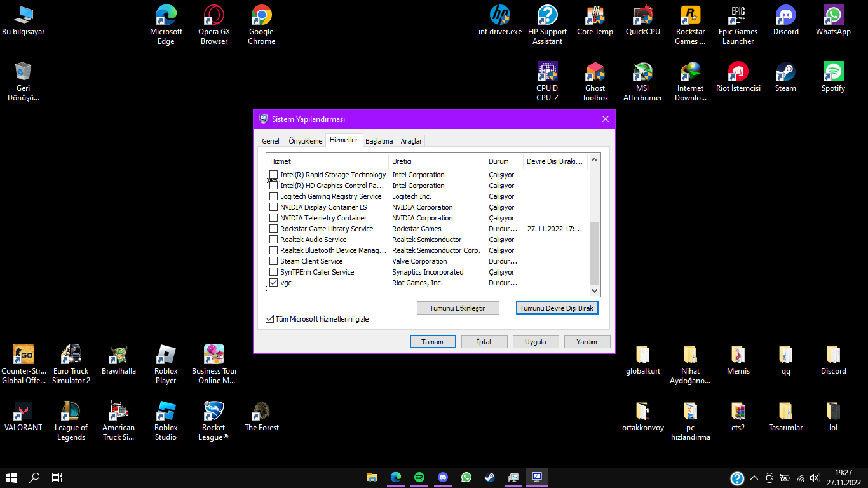The height and width of the screenshot is (488, 868).
Task: Check the Rockstar Game Library Service box
Action: click(274, 229)
